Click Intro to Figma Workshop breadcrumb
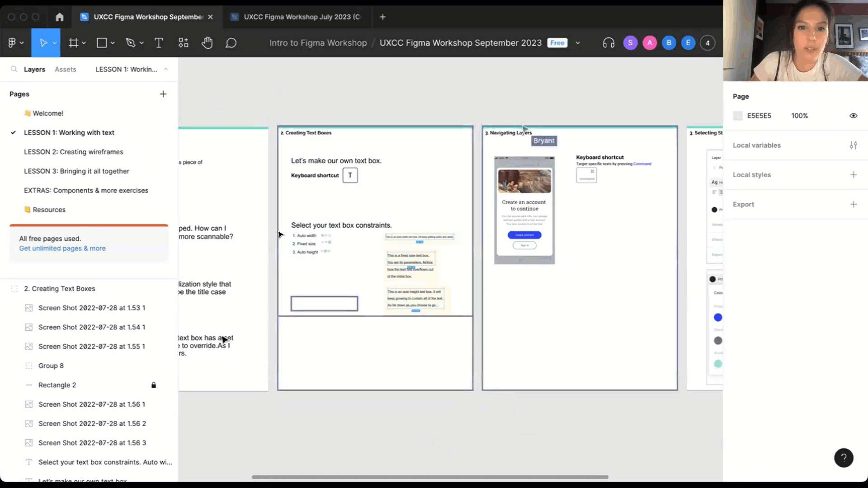 [x=318, y=43]
